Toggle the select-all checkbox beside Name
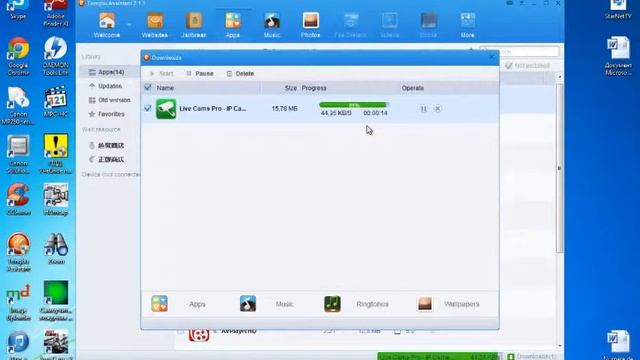This screenshot has width=640, height=360. (148, 87)
